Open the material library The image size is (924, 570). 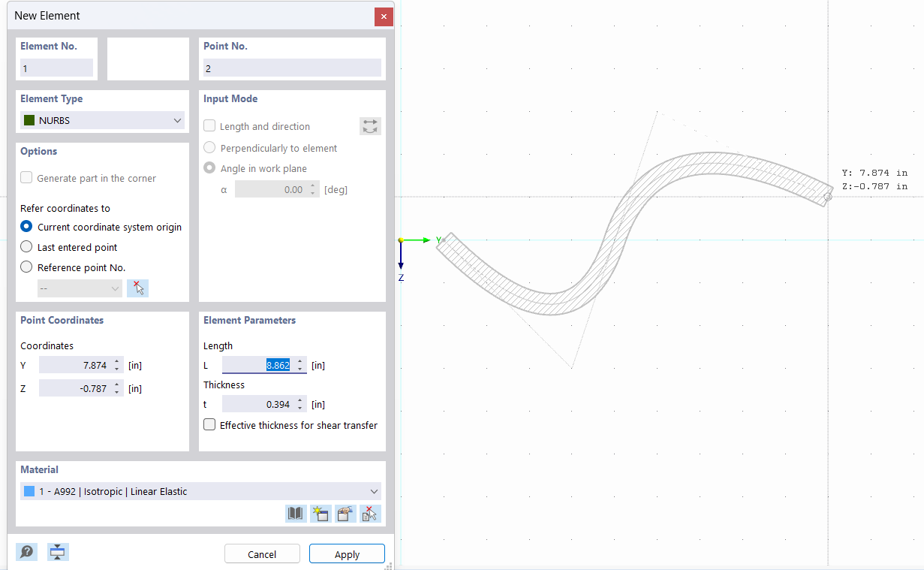[295, 514]
